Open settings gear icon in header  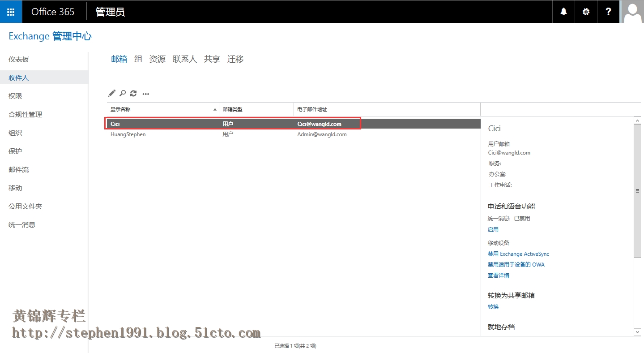pos(586,12)
